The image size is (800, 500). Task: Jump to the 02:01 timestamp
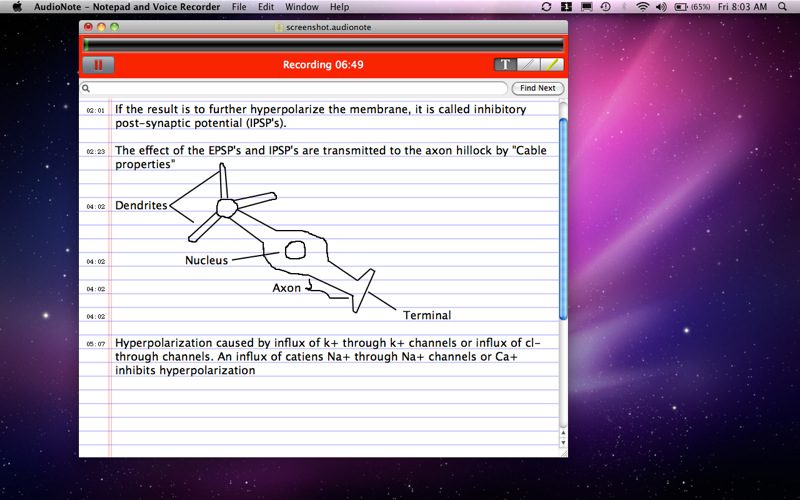[95, 110]
